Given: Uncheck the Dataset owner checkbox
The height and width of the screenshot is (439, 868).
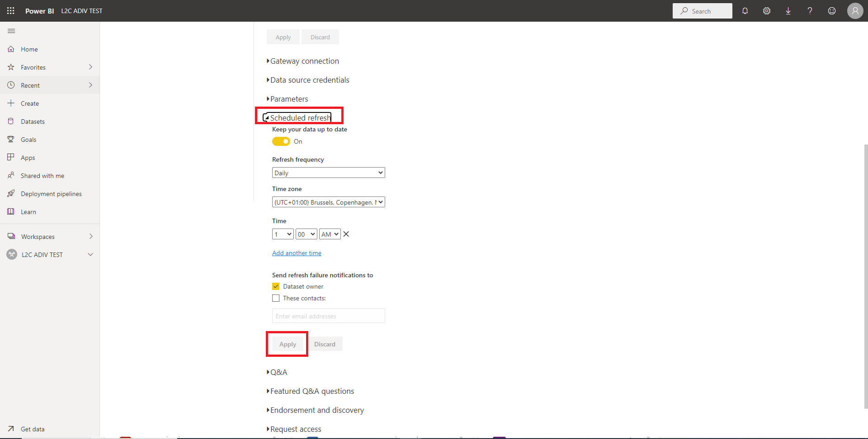Looking at the screenshot, I should tap(276, 286).
